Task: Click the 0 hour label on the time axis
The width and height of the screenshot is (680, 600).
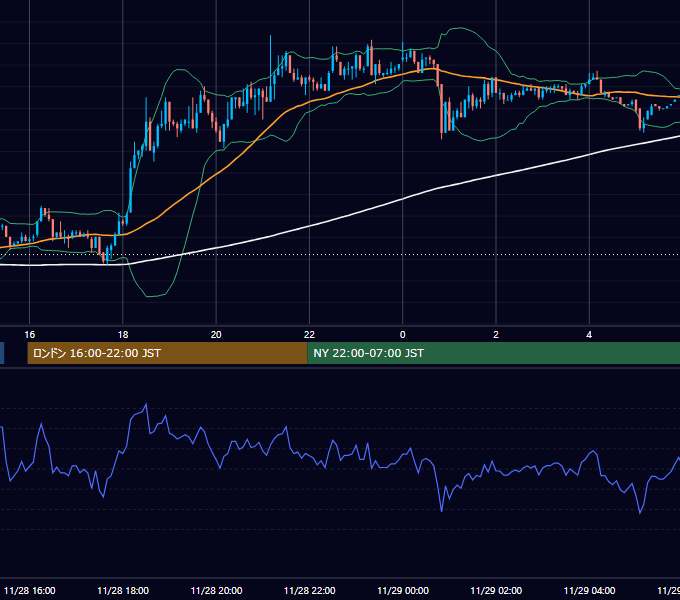Action: 402,335
